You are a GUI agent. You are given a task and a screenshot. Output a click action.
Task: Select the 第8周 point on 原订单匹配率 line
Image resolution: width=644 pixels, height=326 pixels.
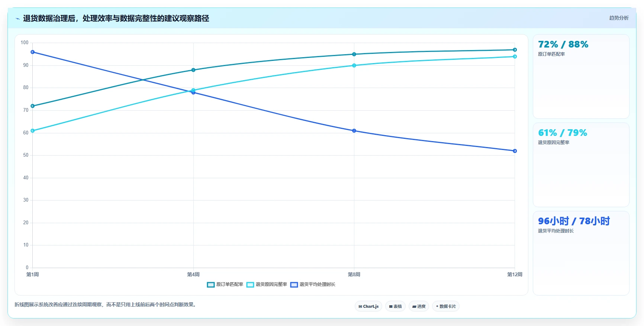tap(354, 54)
